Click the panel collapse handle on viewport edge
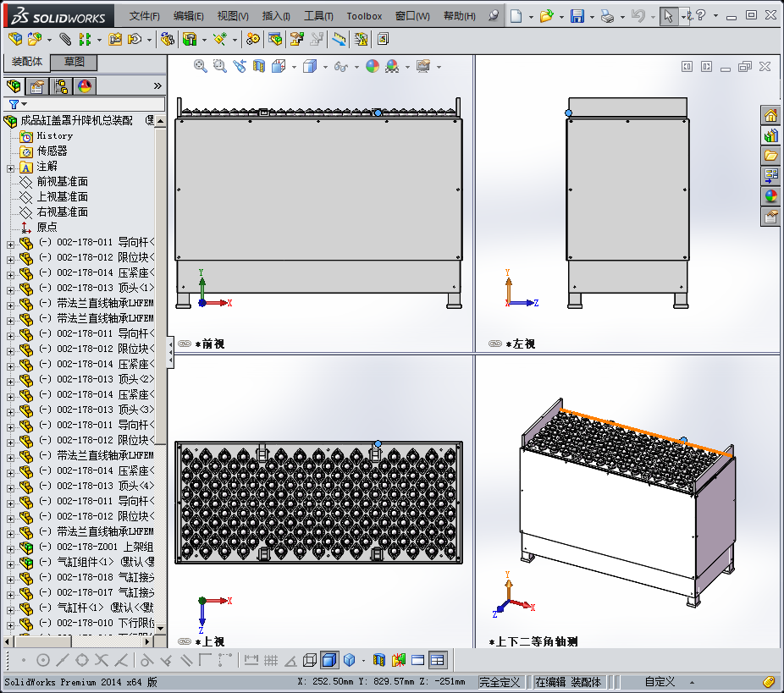The height and width of the screenshot is (693, 784). tap(170, 352)
